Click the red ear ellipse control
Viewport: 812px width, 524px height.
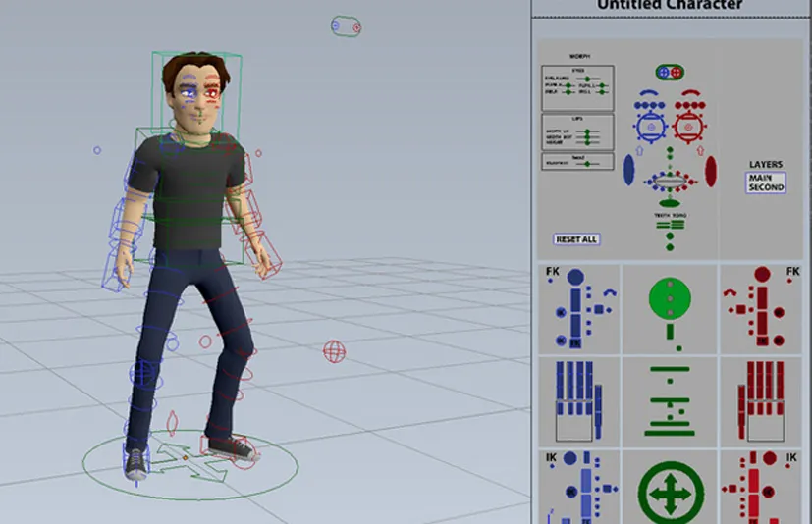(x=710, y=171)
